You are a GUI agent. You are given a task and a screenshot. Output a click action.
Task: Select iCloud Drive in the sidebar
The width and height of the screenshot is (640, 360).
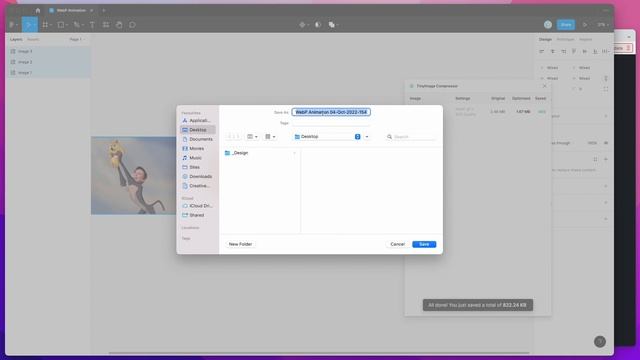[198, 206]
